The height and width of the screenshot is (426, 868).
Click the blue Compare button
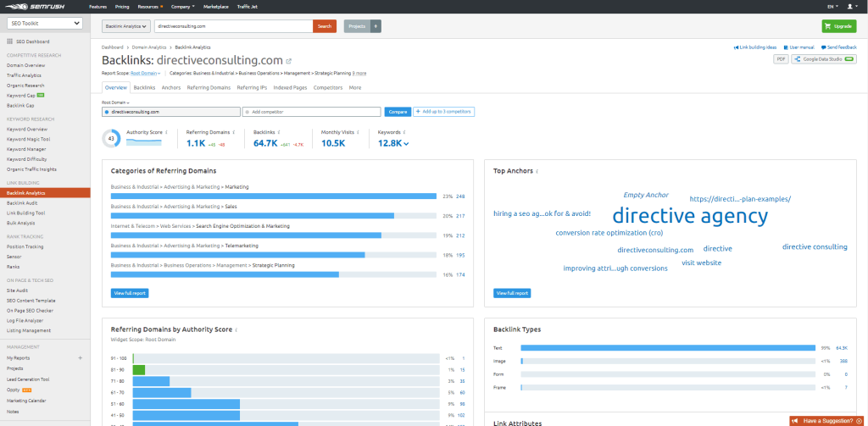(398, 112)
